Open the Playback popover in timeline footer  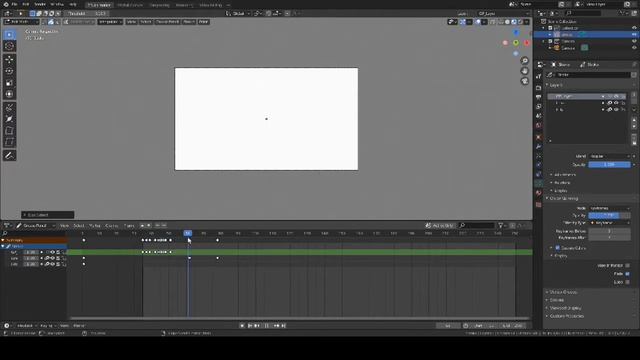point(27,326)
